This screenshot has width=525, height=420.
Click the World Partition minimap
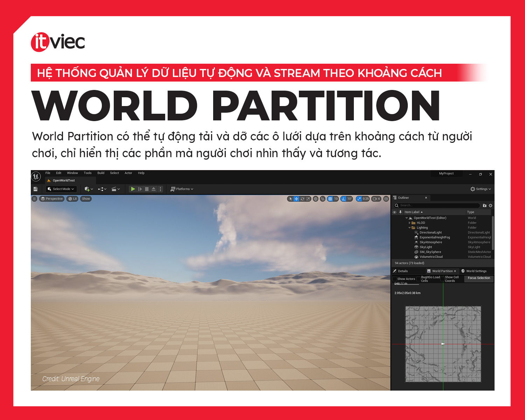[x=443, y=344]
